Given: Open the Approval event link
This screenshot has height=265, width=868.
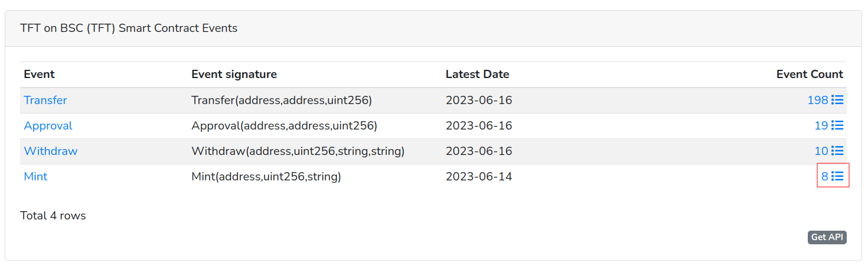Looking at the screenshot, I should 48,125.
